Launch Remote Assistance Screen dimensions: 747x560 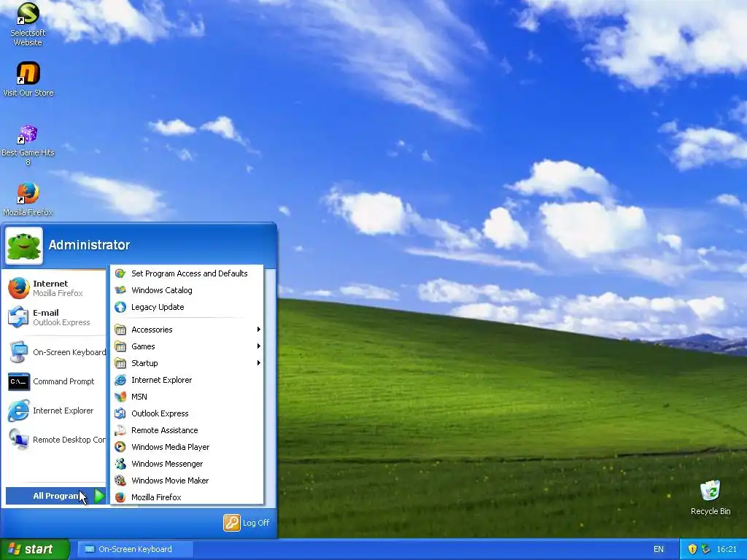[187, 430]
